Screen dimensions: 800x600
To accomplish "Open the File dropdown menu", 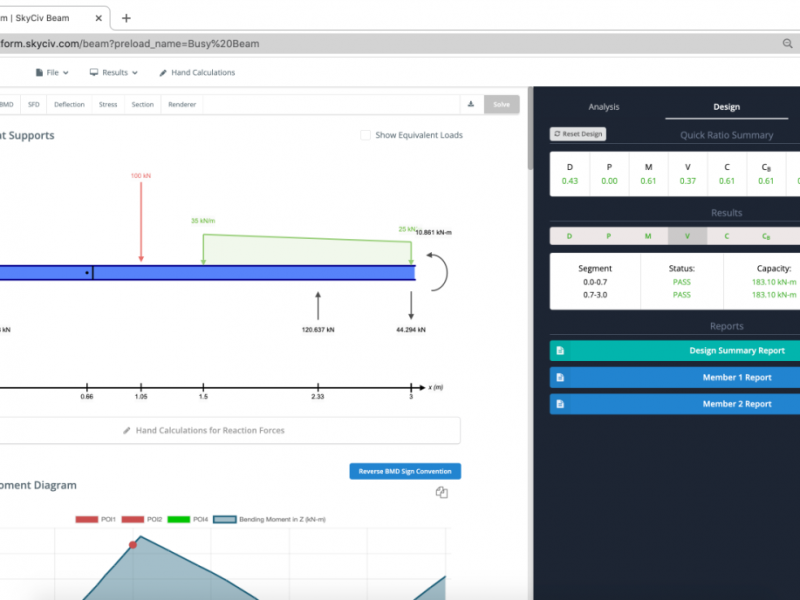I will pos(52,73).
